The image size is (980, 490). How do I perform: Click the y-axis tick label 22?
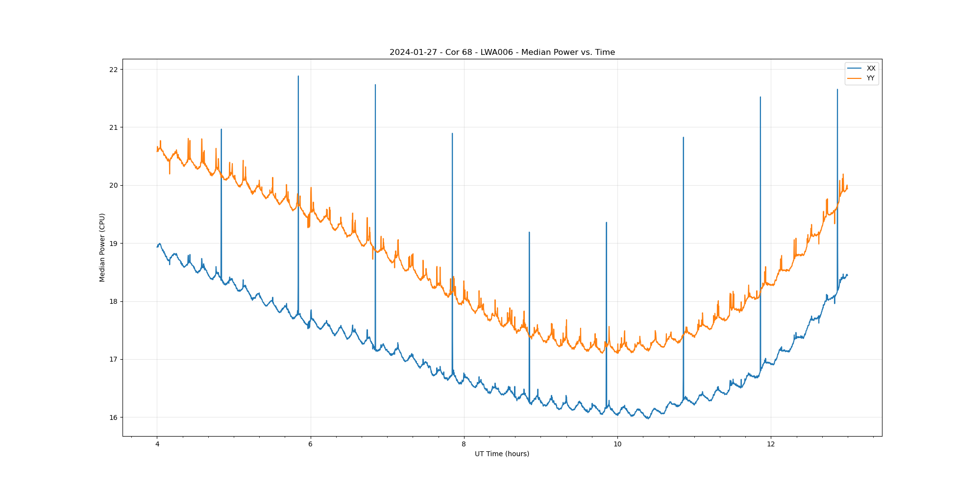114,70
